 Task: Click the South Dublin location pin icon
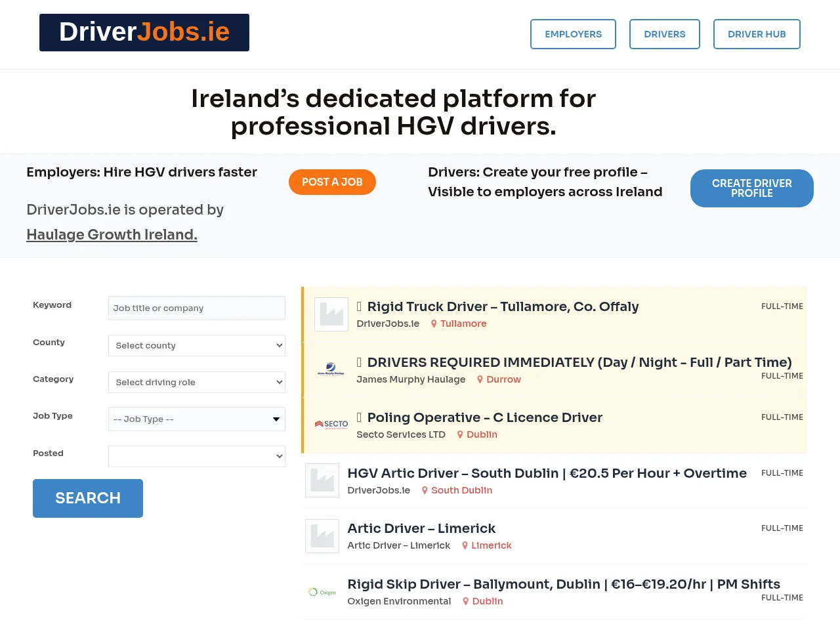coord(425,490)
